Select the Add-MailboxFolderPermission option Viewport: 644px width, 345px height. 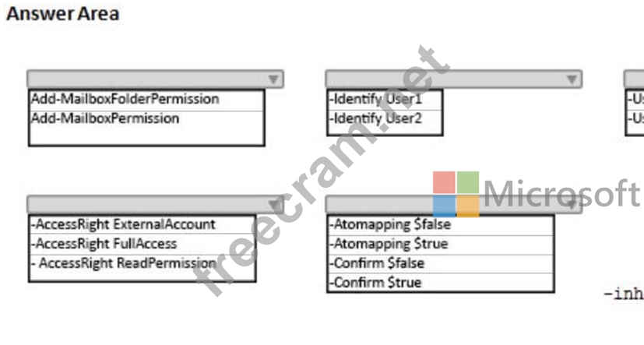coord(125,100)
